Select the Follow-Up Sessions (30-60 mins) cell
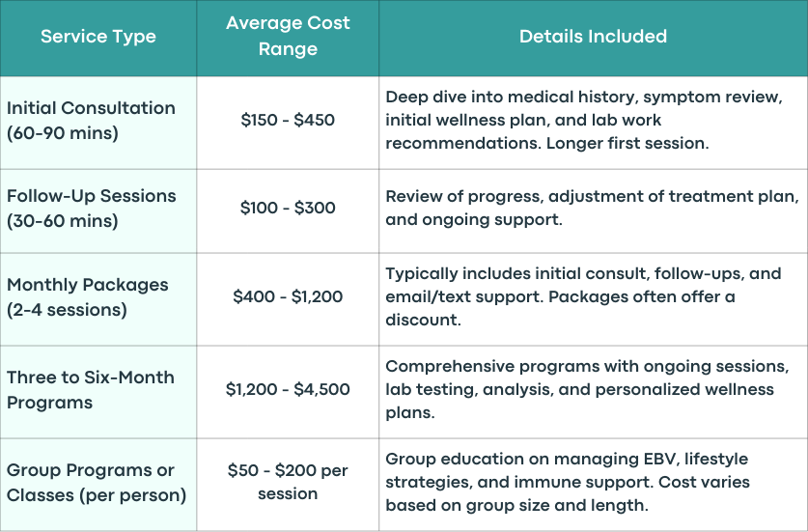 tap(98, 210)
